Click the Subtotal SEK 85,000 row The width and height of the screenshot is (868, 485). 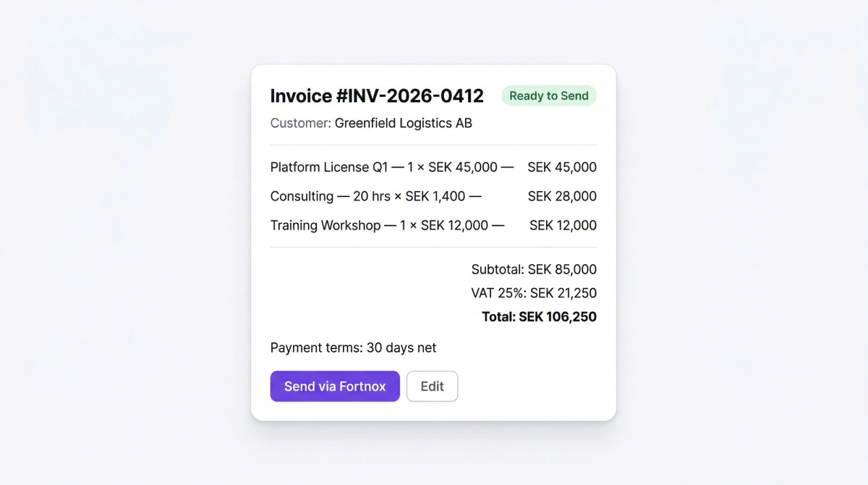click(x=534, y=269)
